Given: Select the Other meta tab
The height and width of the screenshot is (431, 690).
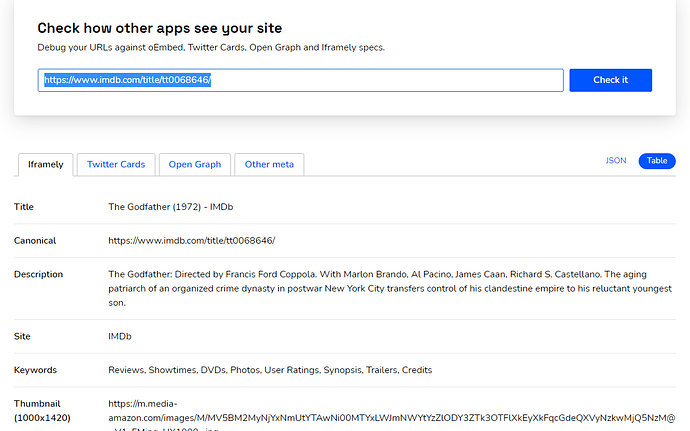Looking at the screenshot, I should (269, 165).
